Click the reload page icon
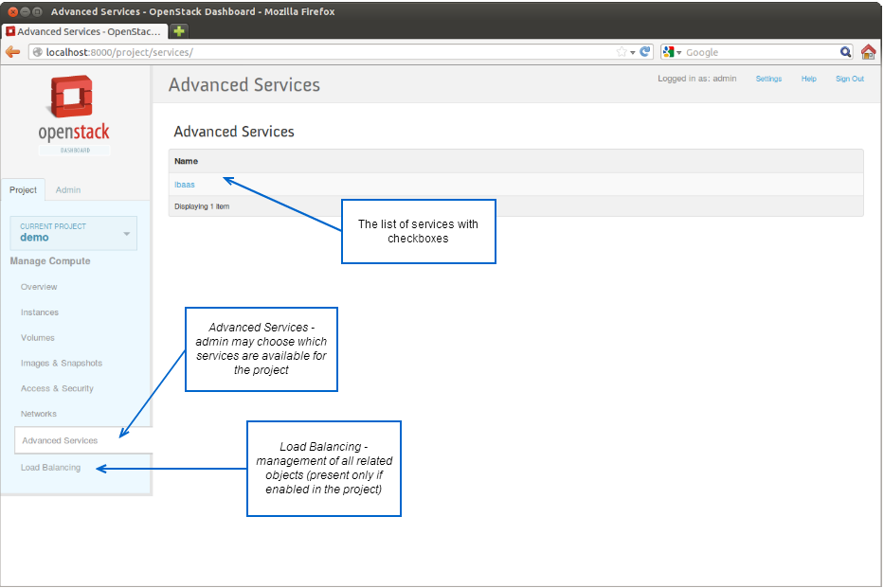The width and height of the screenshot is (884, 588). [645, 52]
